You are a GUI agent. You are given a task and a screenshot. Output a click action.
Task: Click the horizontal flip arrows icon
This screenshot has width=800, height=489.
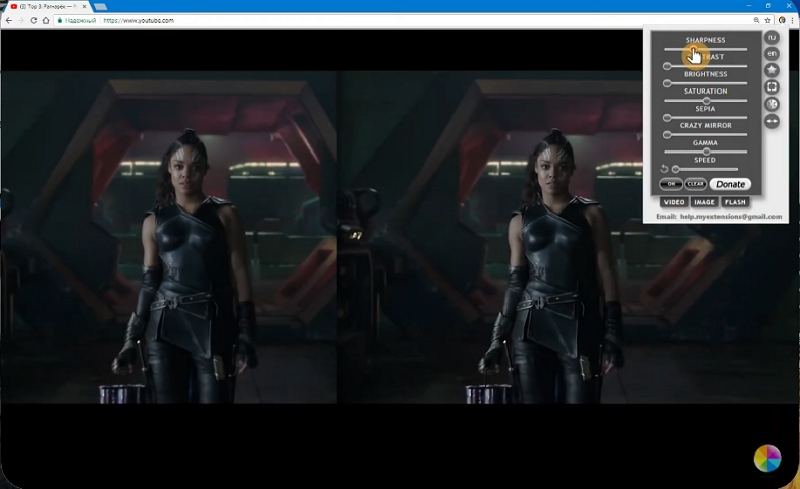[x=772, y=121]
